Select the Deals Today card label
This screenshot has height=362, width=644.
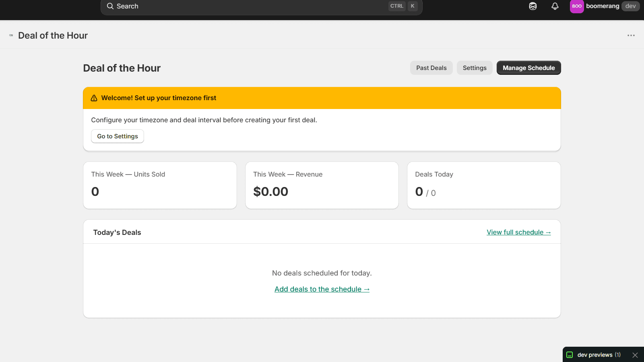tap(434, 174)
